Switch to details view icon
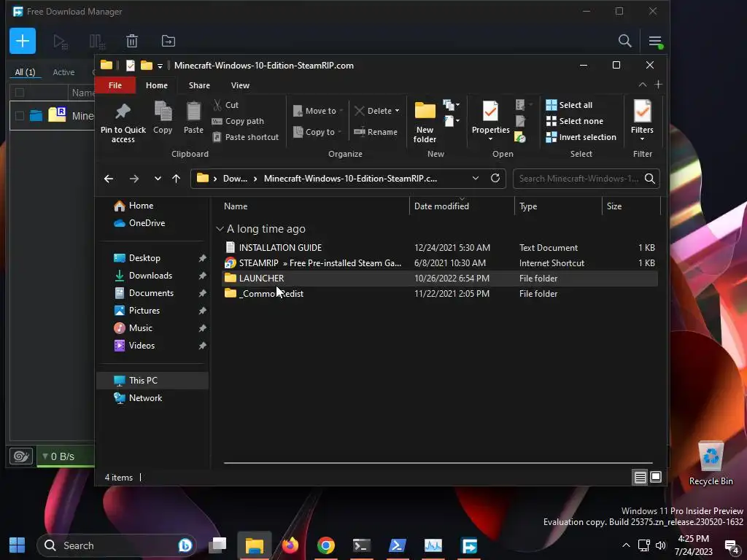Screen dimensions: 747x560 coord(640,477)
